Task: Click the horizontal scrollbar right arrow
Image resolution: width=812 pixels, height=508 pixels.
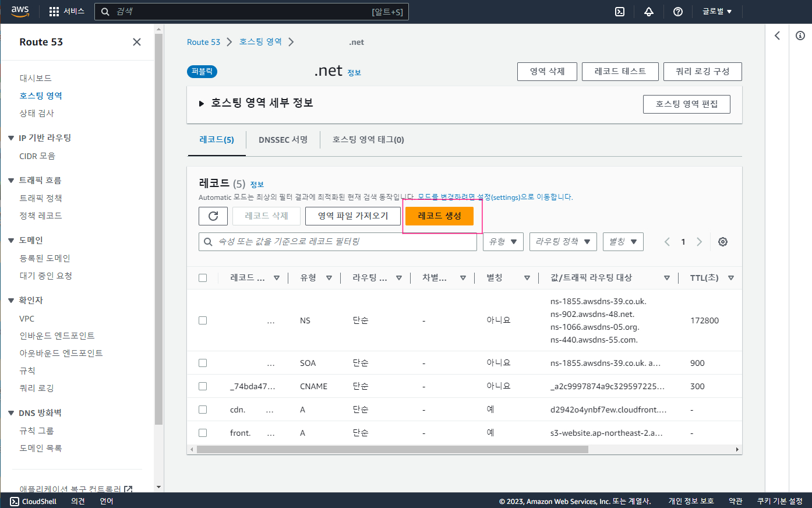Action: (x=737, y=450)
